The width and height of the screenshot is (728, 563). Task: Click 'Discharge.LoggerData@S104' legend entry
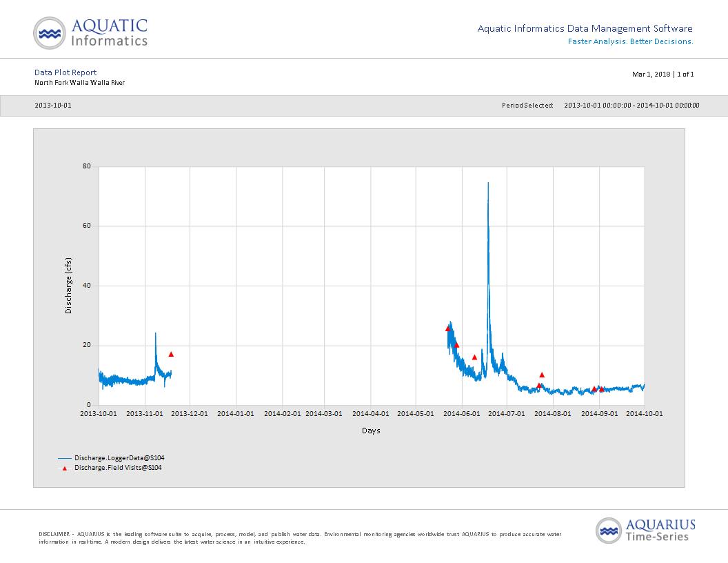119,458
